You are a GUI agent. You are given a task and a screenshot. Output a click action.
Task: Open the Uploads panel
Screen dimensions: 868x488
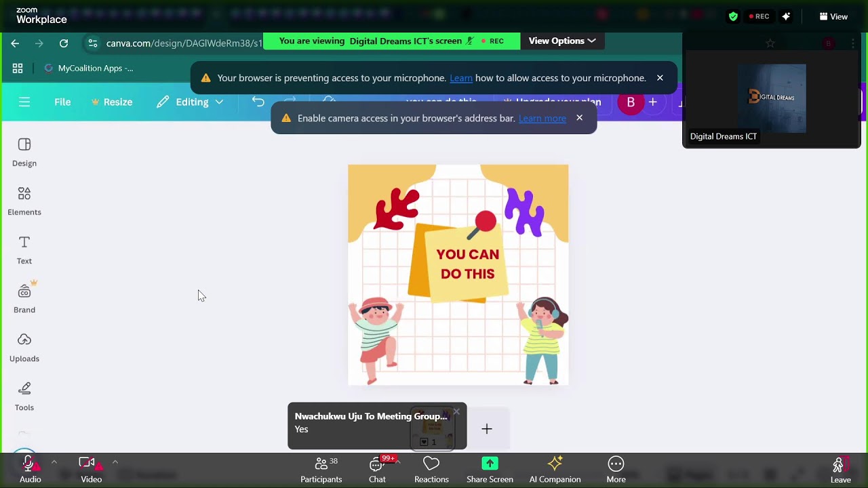click(24, 348)
